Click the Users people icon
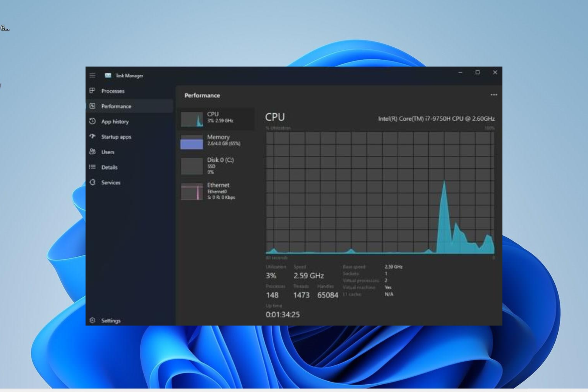This screenshot has height=392, width=588. (92, 152)
